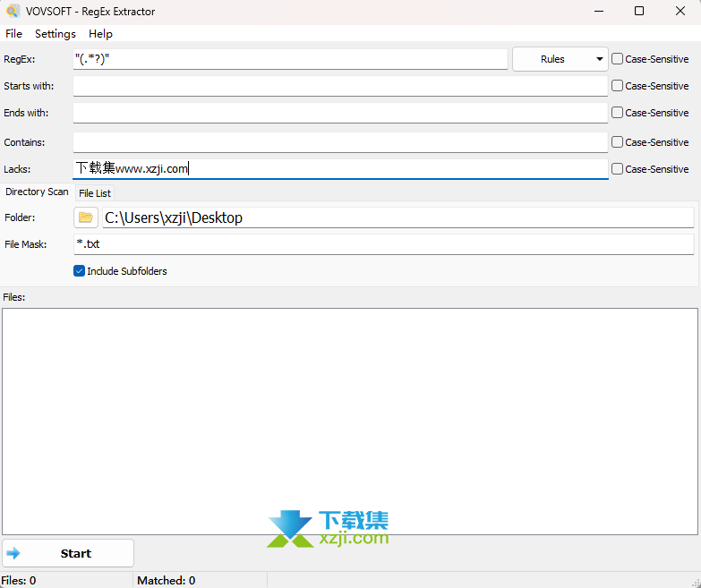Enable Case-Sensitive for Contains

click(x=617, y=142)
